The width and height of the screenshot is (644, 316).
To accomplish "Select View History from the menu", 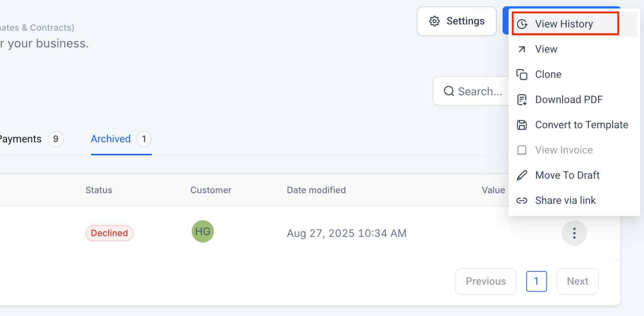I will pos(564,24).
